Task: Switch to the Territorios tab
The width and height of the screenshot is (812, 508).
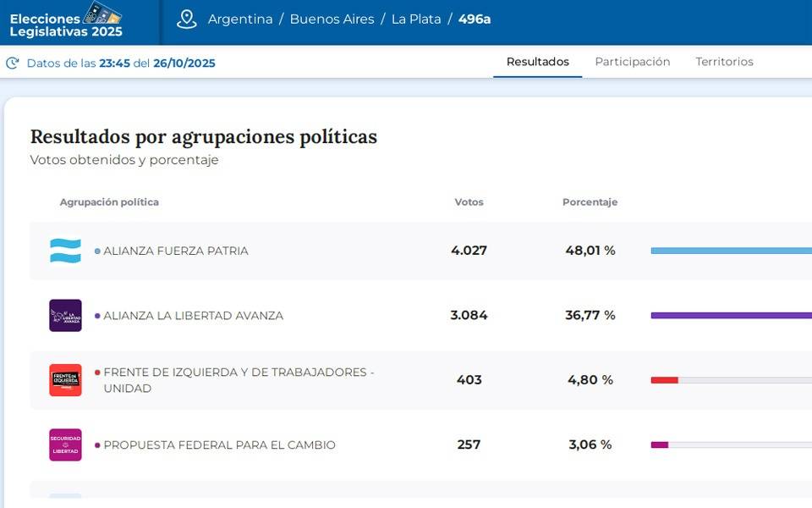Action: coord(724,62)
